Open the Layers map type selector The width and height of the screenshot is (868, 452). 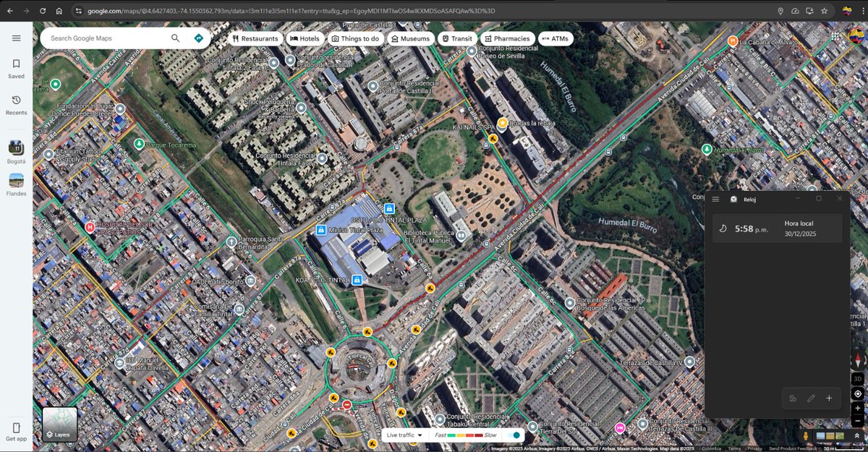point(59,425)
